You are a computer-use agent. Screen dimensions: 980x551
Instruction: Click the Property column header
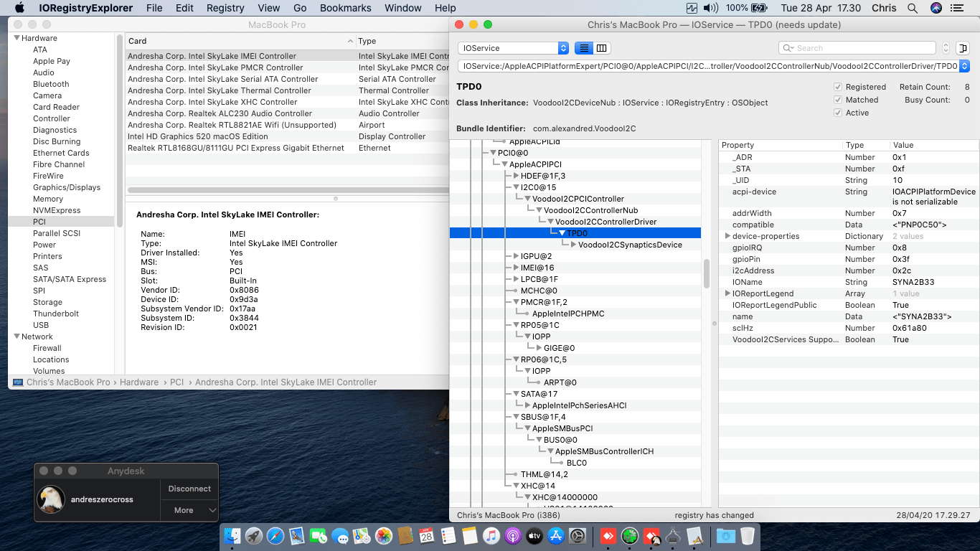[x=781, y=145]
